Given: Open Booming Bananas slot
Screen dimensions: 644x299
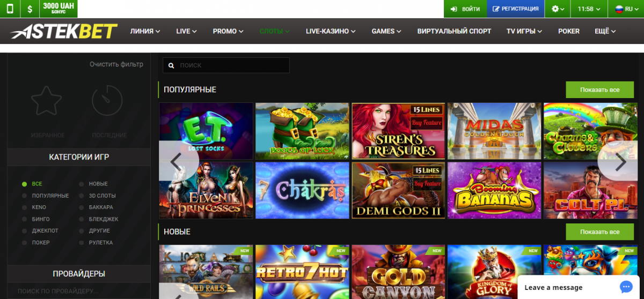Looking at the screenshot, I should click(494, 190).
